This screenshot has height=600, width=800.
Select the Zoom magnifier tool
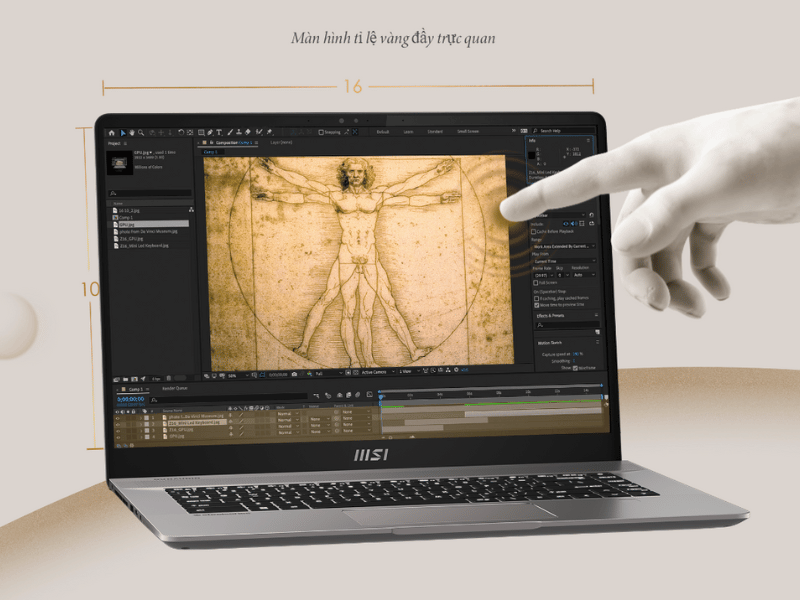pyautogui.click(x=141, y=133)
